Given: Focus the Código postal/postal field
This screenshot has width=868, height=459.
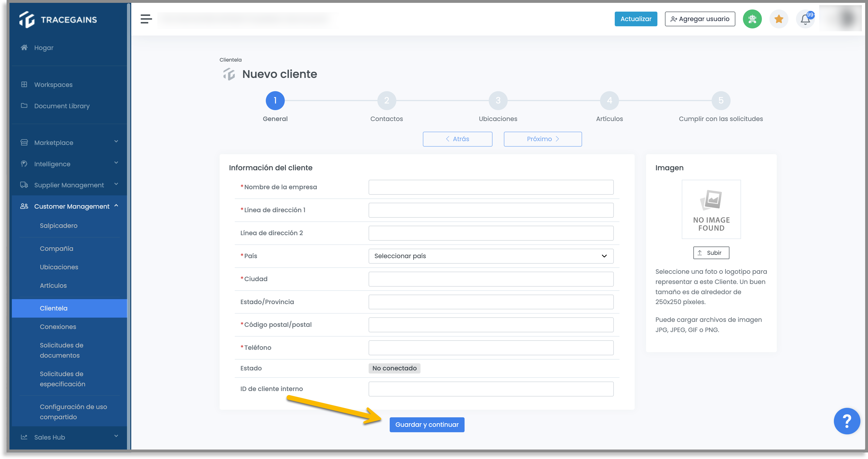Looking at the screenshot, I should tap(491, 325).
